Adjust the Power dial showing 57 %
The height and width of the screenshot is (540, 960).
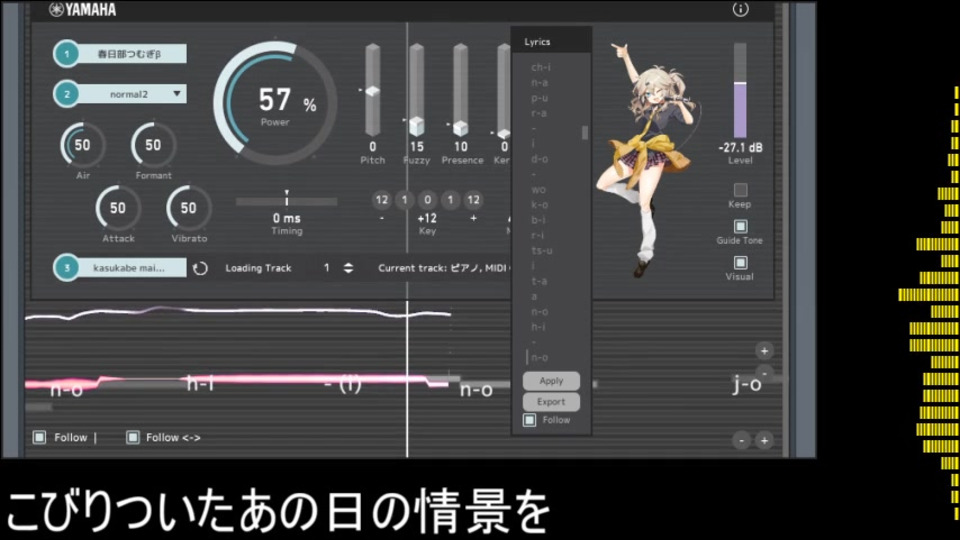[x=275, y=103]
